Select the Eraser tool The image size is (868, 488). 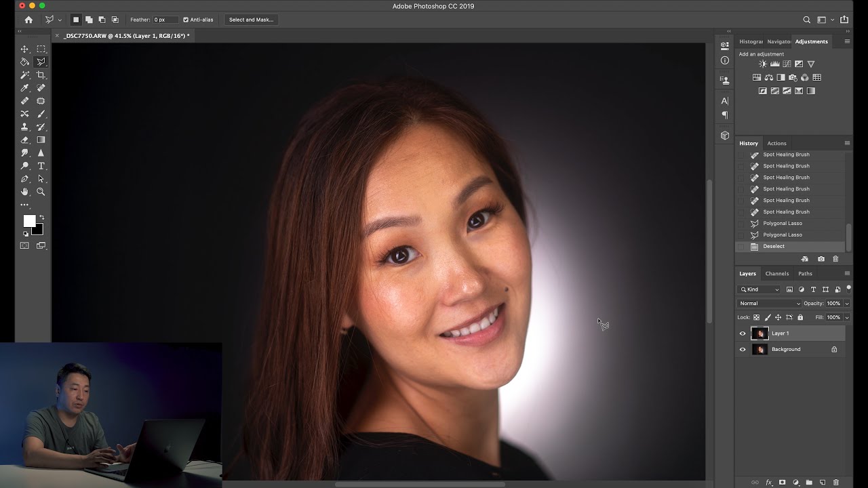[x=24, y=140]
